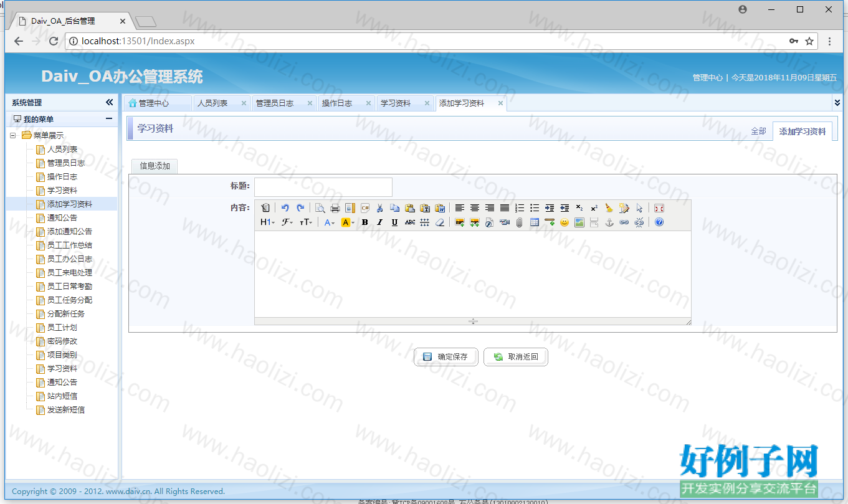Remove formatting with eraser icon
This screenshot has height=504, width=848.
click(440, 222)
